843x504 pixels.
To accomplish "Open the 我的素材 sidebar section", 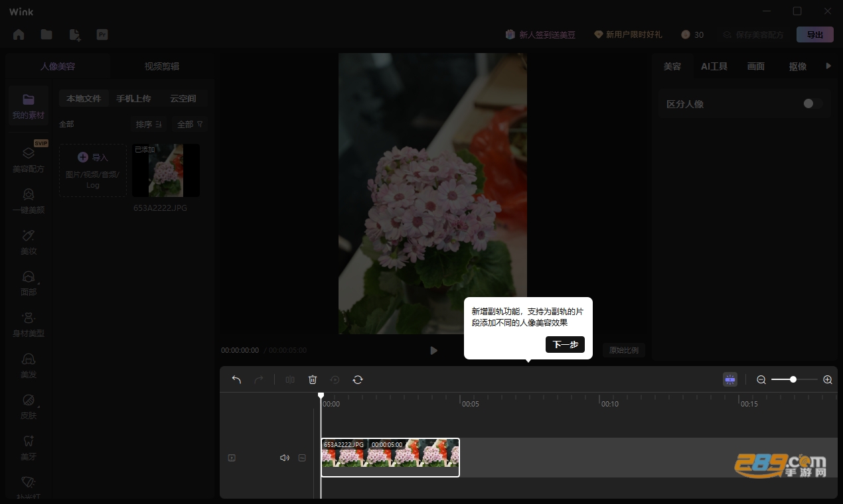I will tap(29, 107).
